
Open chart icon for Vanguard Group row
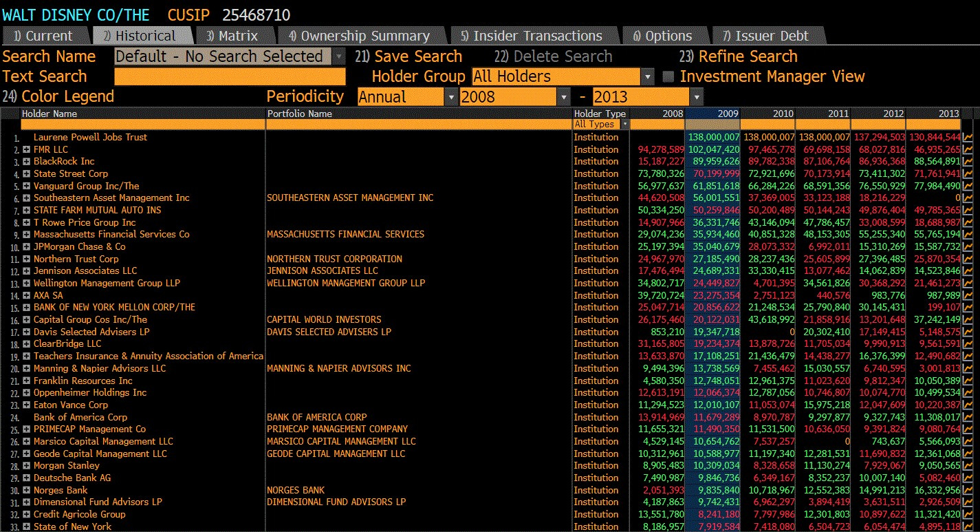968,186
